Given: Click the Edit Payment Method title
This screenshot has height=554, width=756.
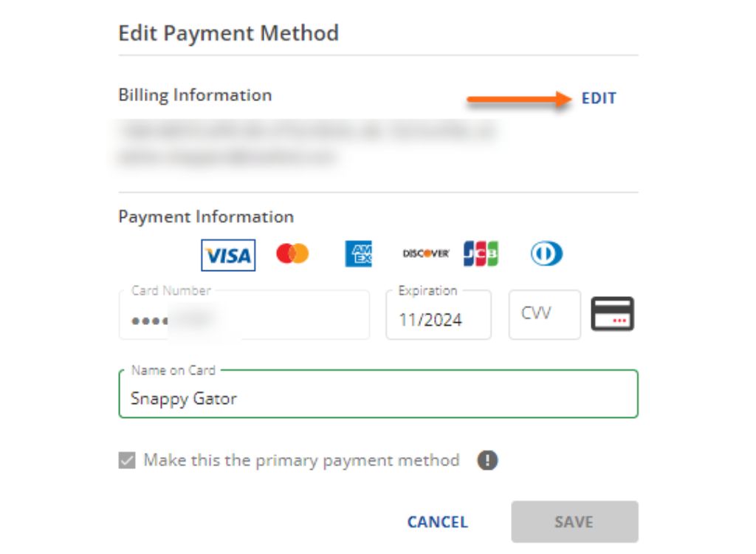Looking at the screenshot, I should (x=228, y=33).
